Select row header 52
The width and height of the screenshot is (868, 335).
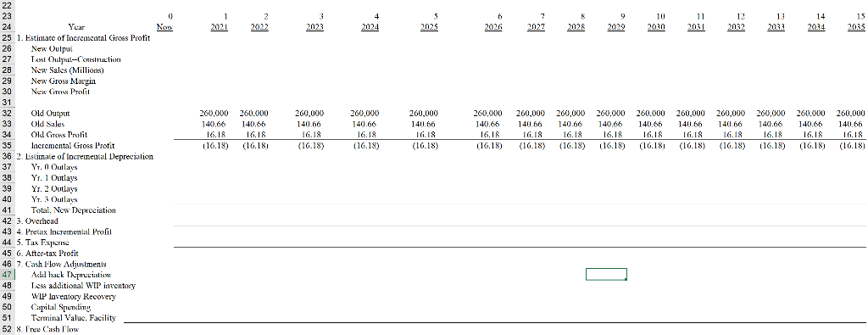7,329
